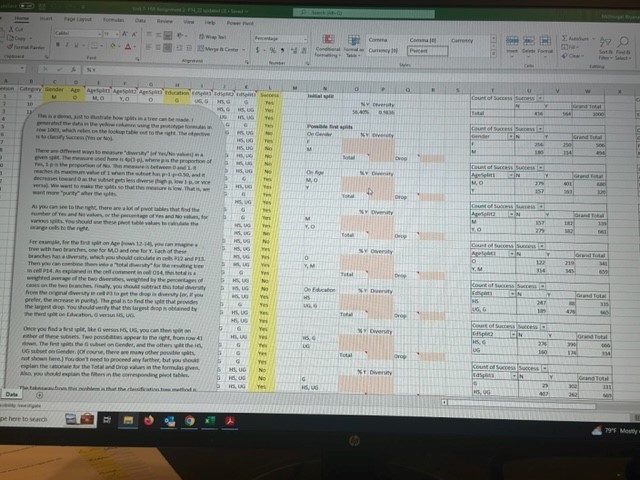Click Increase Decimal icon
Image resolution: width=640 pixels, height=480 pixels.
[294, 51]
